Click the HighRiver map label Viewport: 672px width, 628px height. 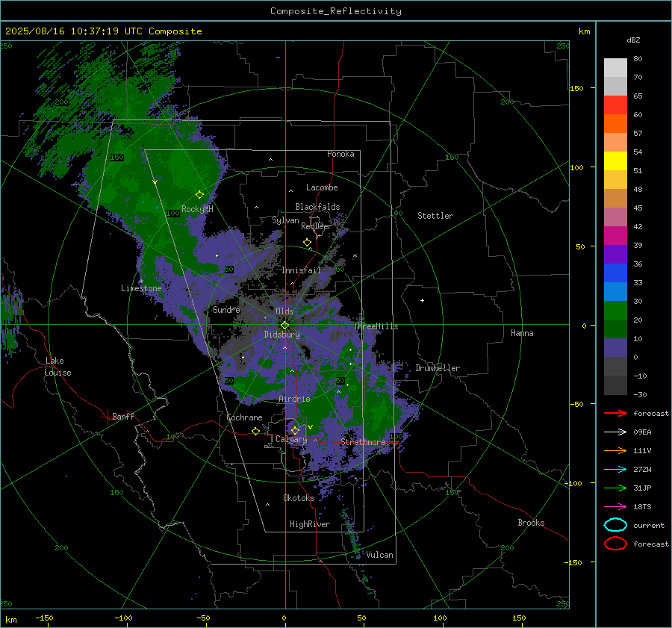[310, 524]
